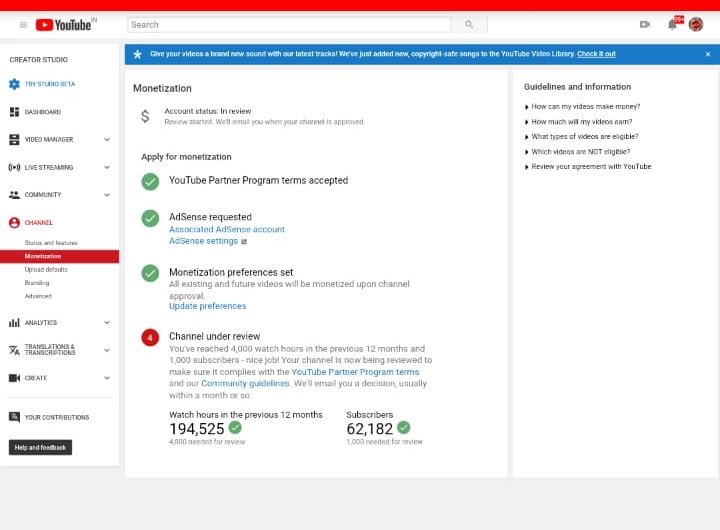The height and width of the screenshot is (530, 720).
Task: Open Associated AdSense account link
Action: 227,229
